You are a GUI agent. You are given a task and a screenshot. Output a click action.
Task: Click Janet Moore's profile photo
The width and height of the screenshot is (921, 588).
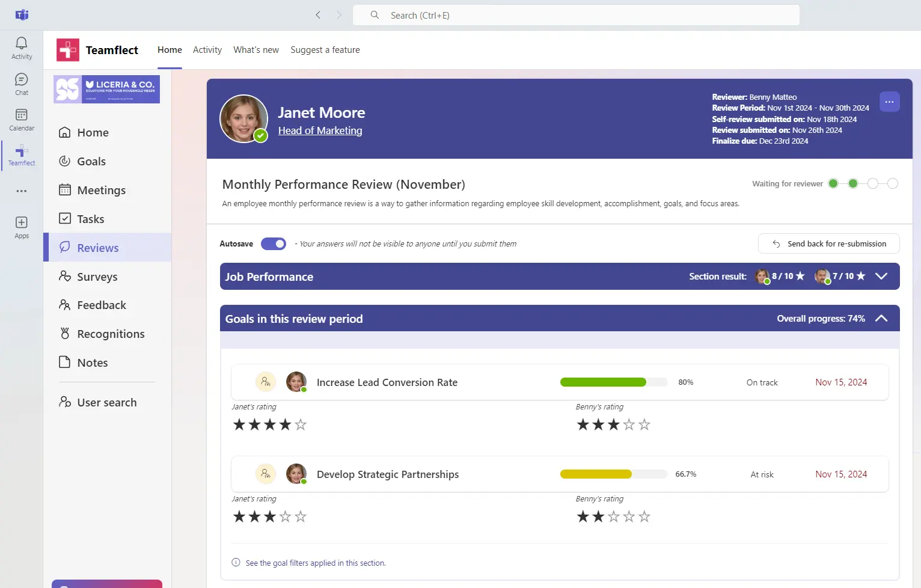pos(243,118)
